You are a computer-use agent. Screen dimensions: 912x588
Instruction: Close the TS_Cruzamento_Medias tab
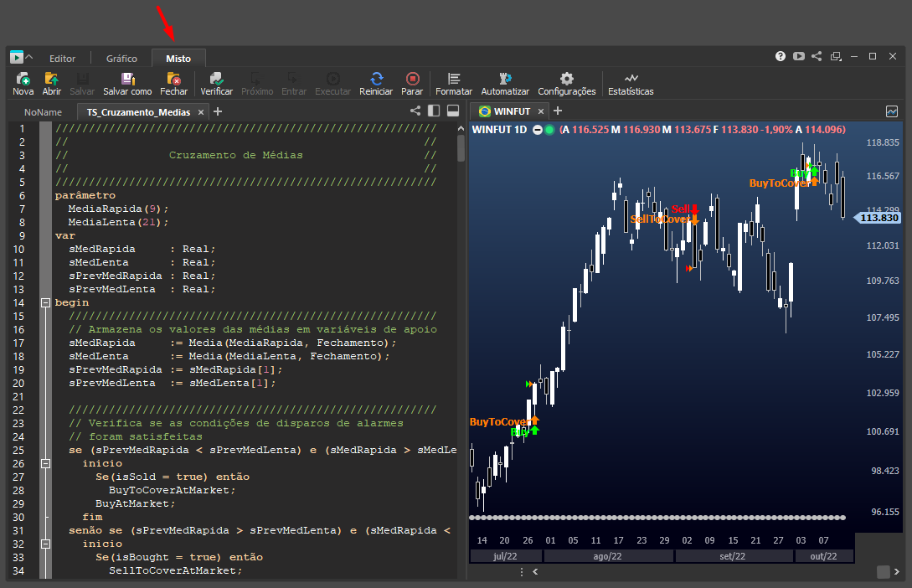click(x=201, y=111)
